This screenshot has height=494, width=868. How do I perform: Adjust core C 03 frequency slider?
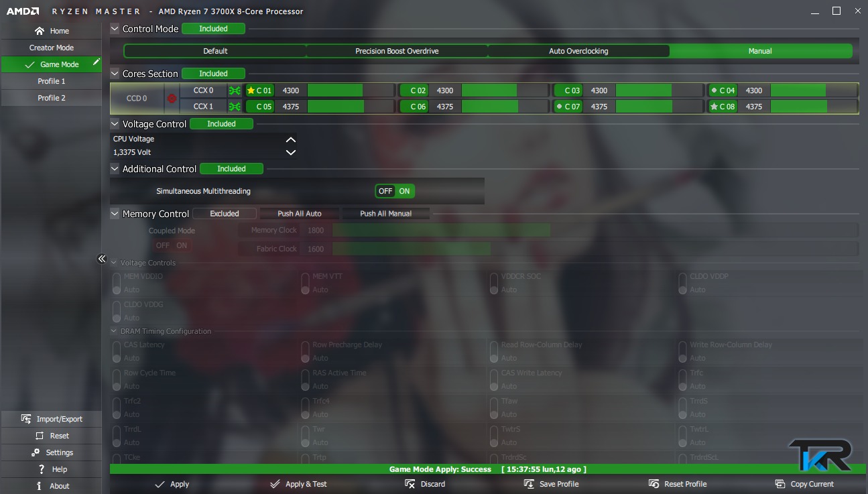[660, 90]
